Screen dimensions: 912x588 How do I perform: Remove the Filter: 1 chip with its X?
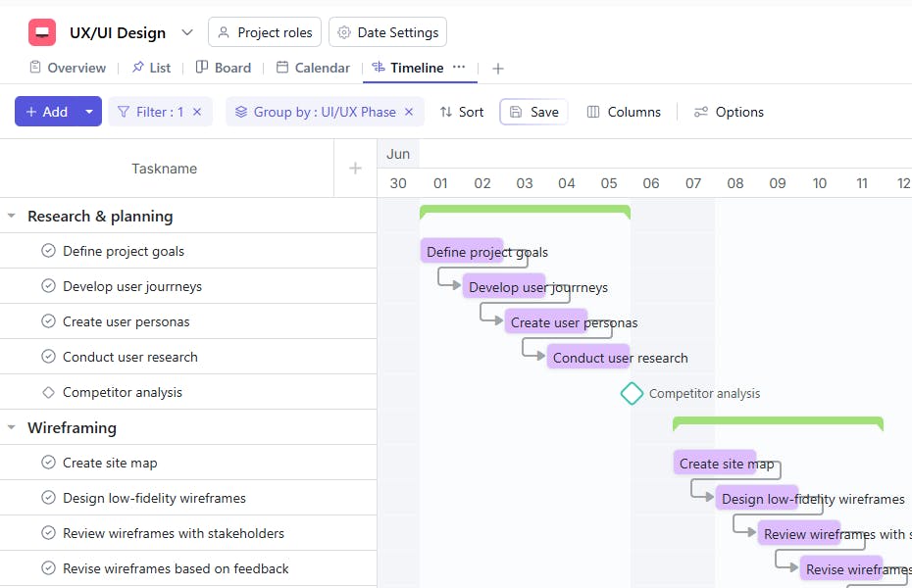[x=197, y=112]
